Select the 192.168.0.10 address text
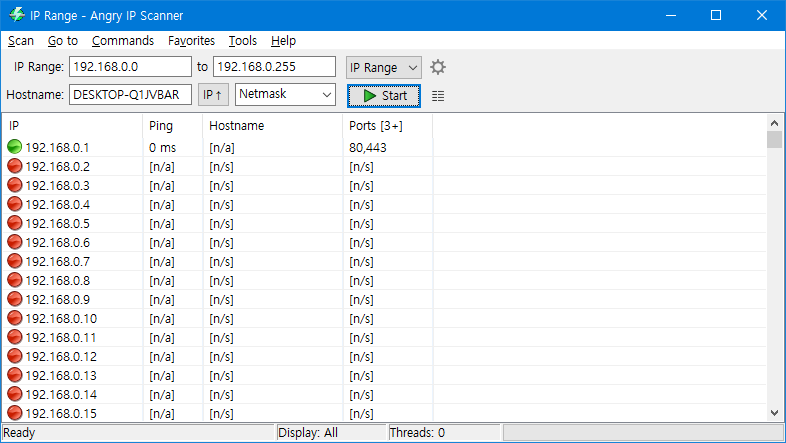Screen dimensions: 786x443 tap(61, 319)
